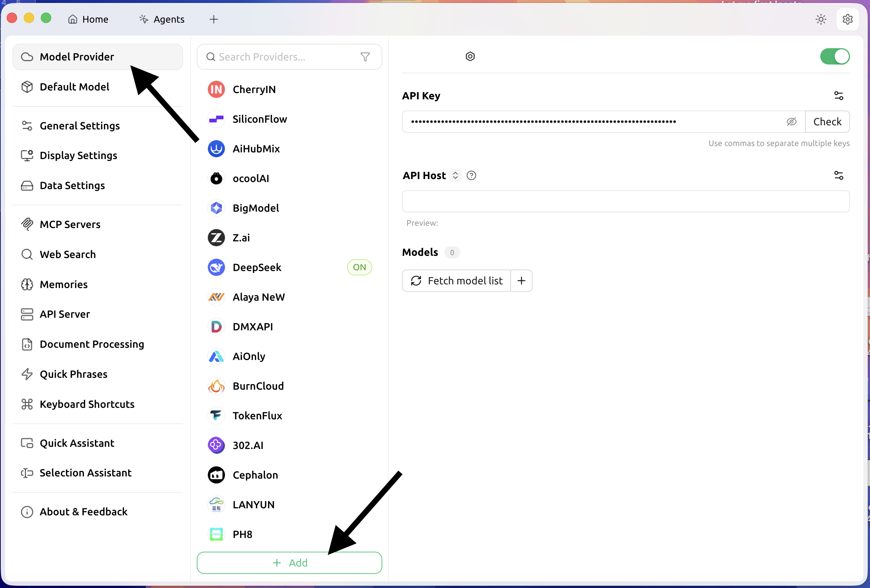The width and height of the screenshot is (870, 588).
Task: Click DeepSeek's ON status badge
Action: (x=359, y=267)
